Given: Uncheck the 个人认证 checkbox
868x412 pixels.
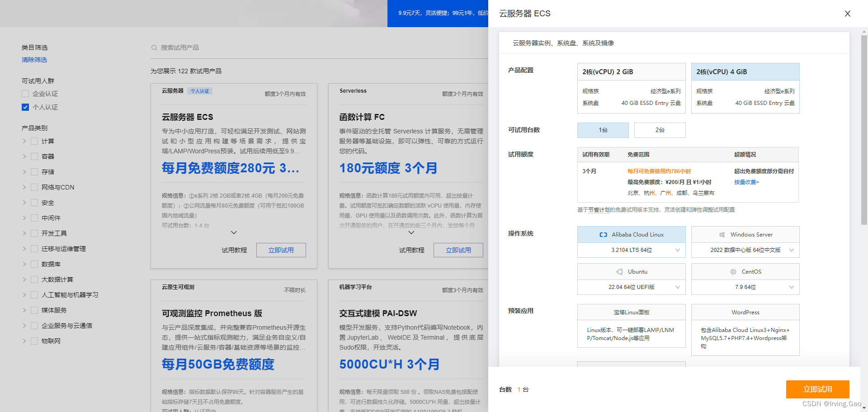Looking at the screenshot, I should click(x=25, y=107).
